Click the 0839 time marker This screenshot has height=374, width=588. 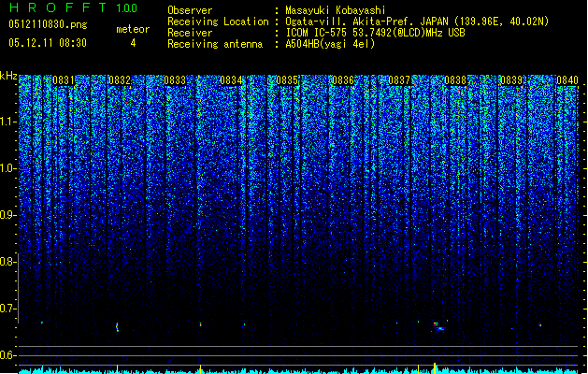point(511,80)
